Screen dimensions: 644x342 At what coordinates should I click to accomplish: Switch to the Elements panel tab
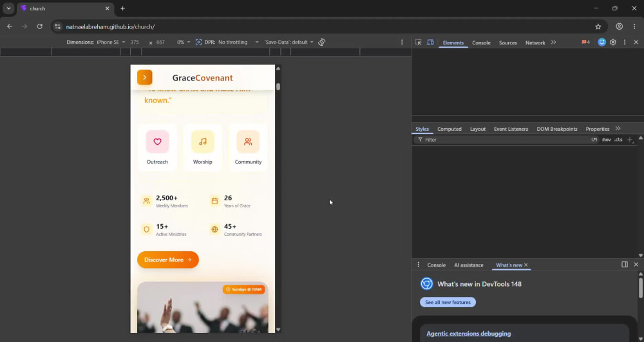pos(453,43)
